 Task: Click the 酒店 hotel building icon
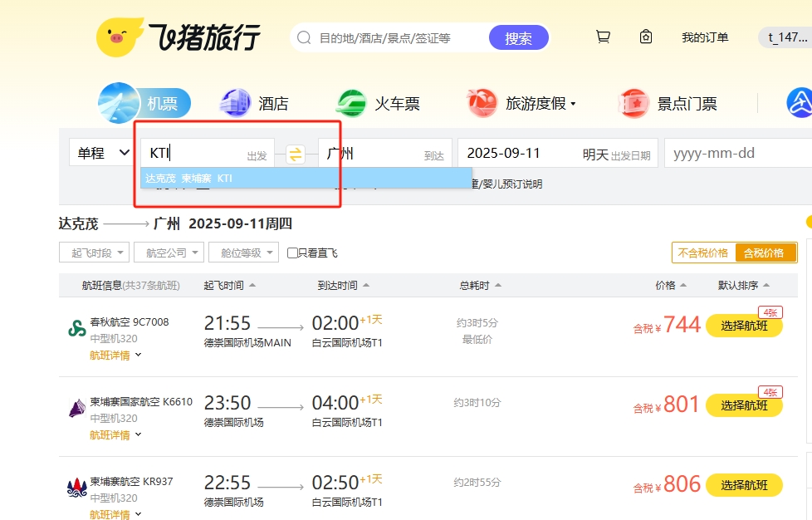click(236, 102)
